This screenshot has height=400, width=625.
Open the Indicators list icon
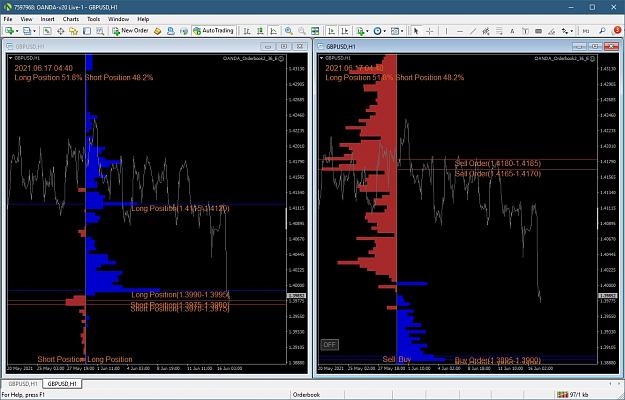tap(360, 31)
